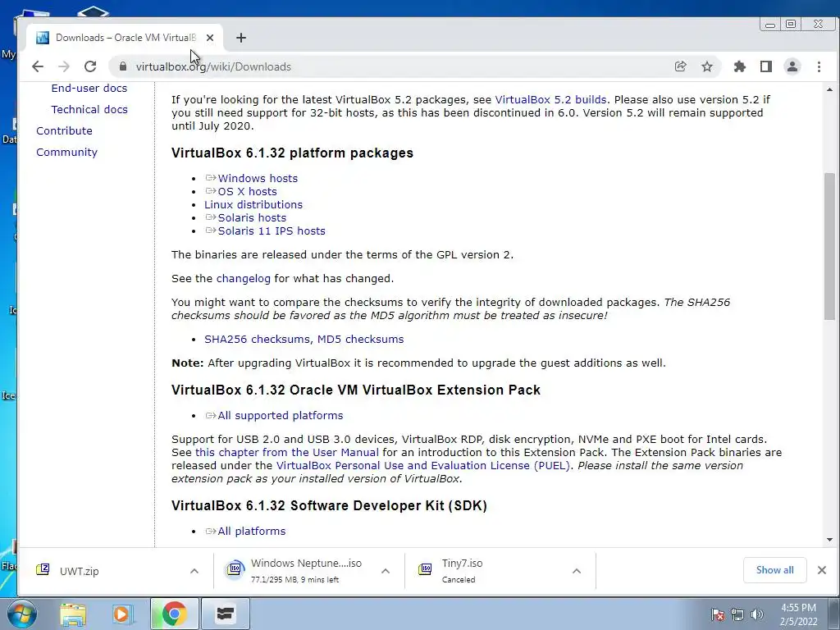Download Extension Pack All supported platforms
The image size is (840, 630).
pyautogui.click(x=281, y=416)
